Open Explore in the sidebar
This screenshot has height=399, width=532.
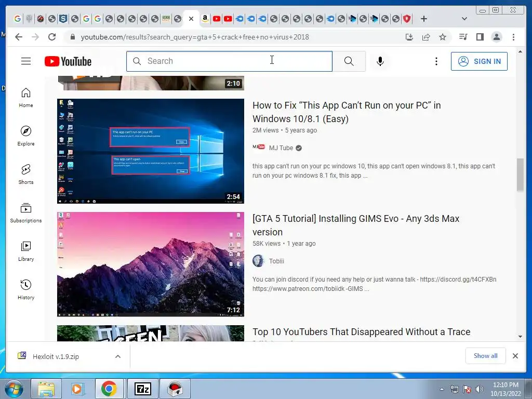pyautogui.click(x=26, y=136)
